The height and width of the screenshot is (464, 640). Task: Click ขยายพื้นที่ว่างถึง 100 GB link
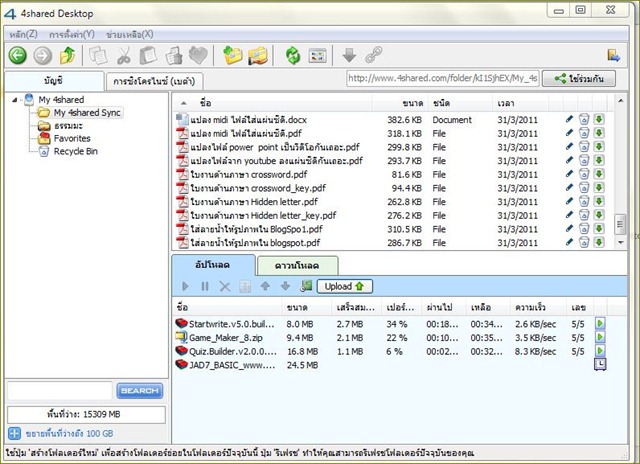(69, 433)
